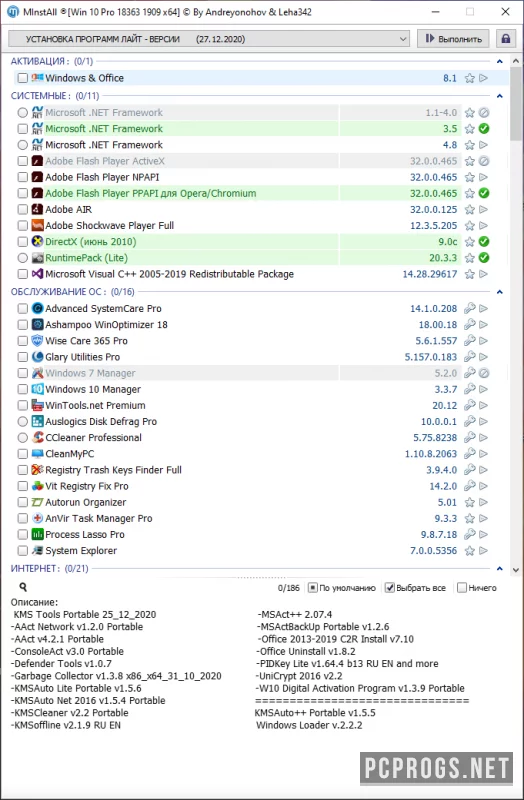Check the Windows & Office checkbox
The image size is (524, 800).
click(22, 78)
